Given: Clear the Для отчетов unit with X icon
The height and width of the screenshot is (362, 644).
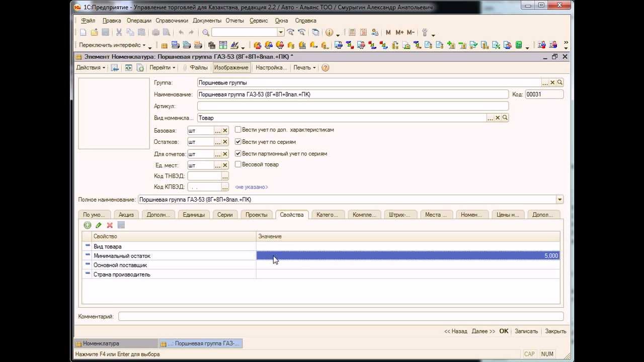Looking at the screenshot, I should point(225,154).
